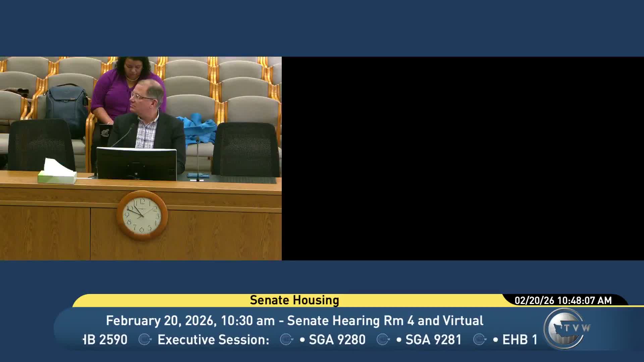The height and width of the screenshot is (362, 644).
Task: Click the SGA 9280 ticker item
Action: (x=337, y=340)
